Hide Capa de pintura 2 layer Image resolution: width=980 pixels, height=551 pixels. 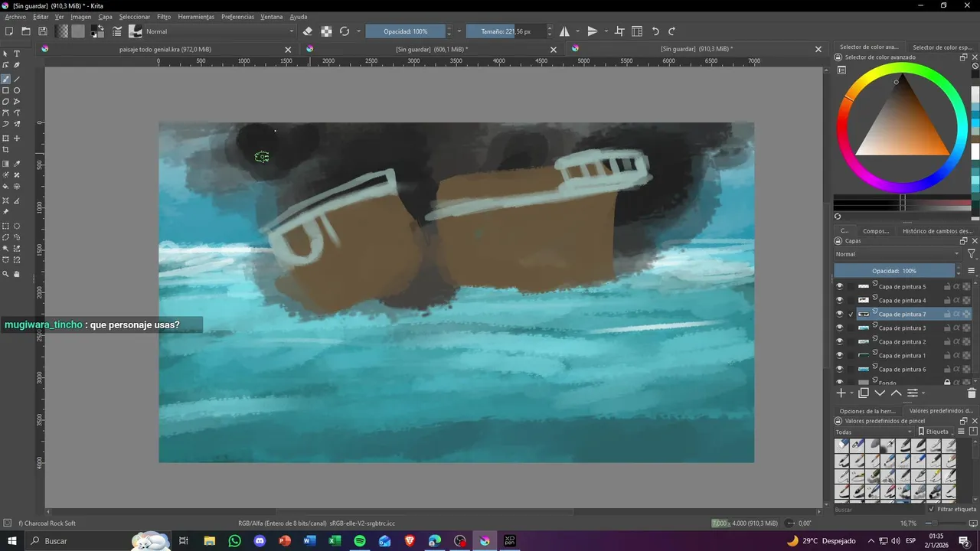tap(840, 342)
